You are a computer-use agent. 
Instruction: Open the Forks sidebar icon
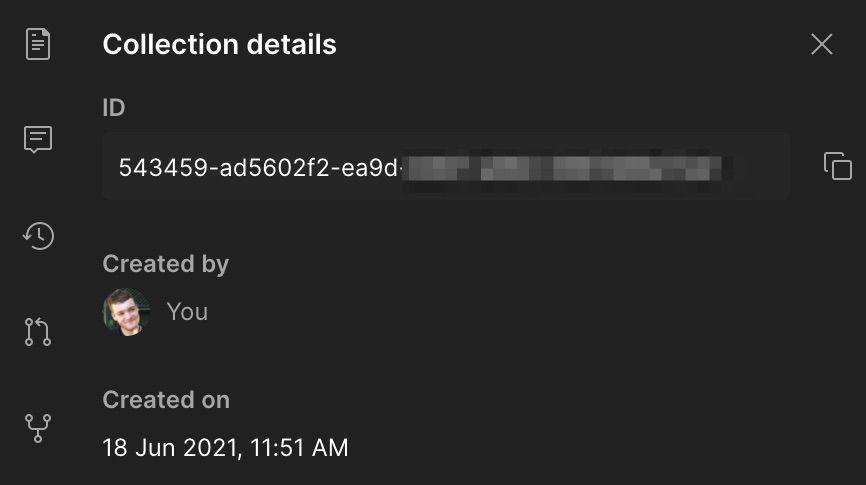pos(38,427)
